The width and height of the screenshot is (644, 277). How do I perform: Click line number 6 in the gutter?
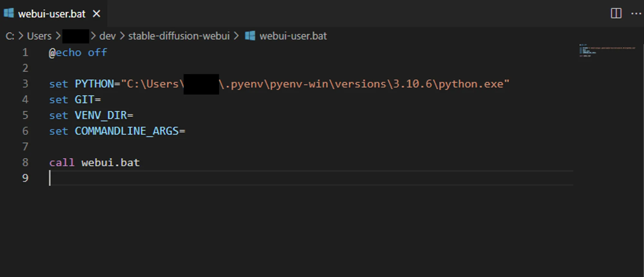tap(25, 131)
